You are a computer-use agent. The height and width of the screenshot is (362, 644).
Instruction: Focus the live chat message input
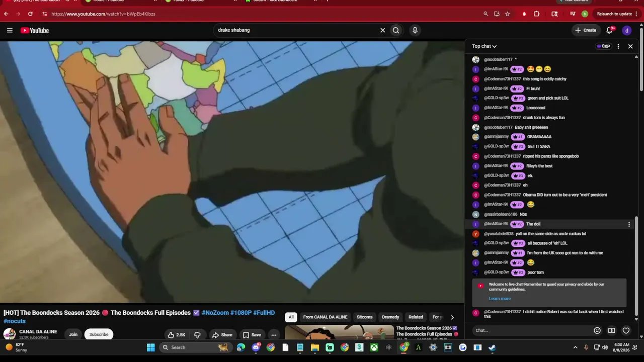pyautogui.click(x=532, y=330)
